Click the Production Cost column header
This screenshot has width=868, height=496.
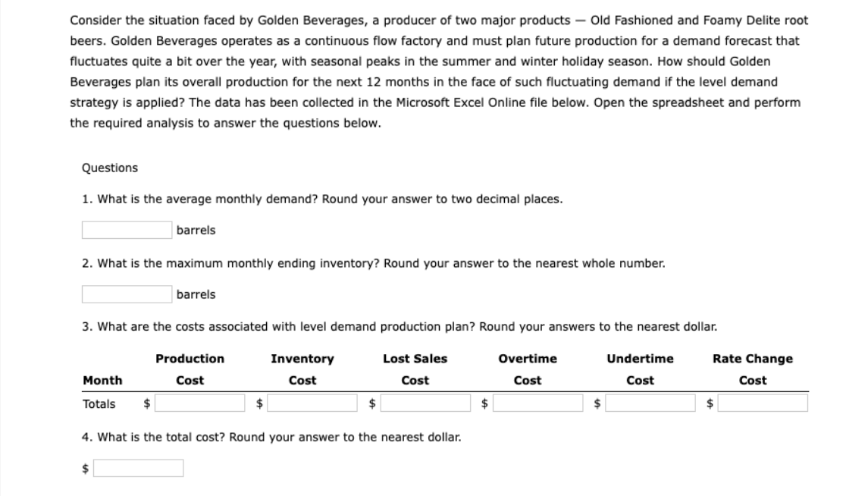(190, 358)
